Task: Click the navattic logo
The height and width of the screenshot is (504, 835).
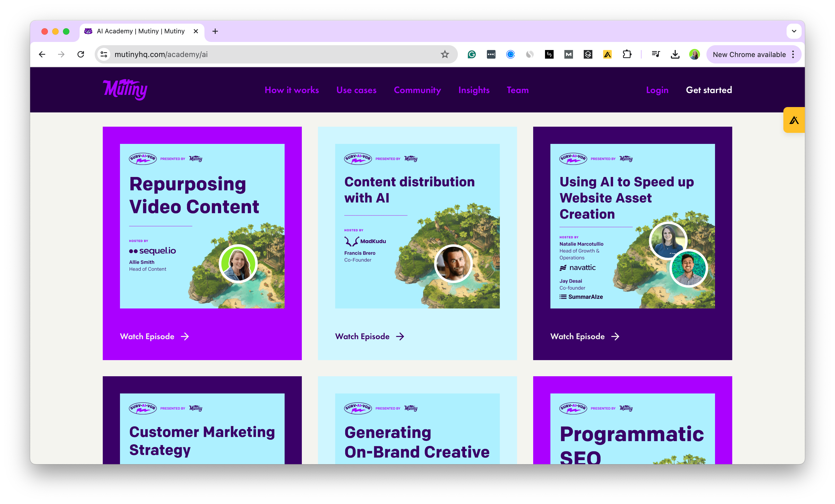Action: tap(578, 268)
